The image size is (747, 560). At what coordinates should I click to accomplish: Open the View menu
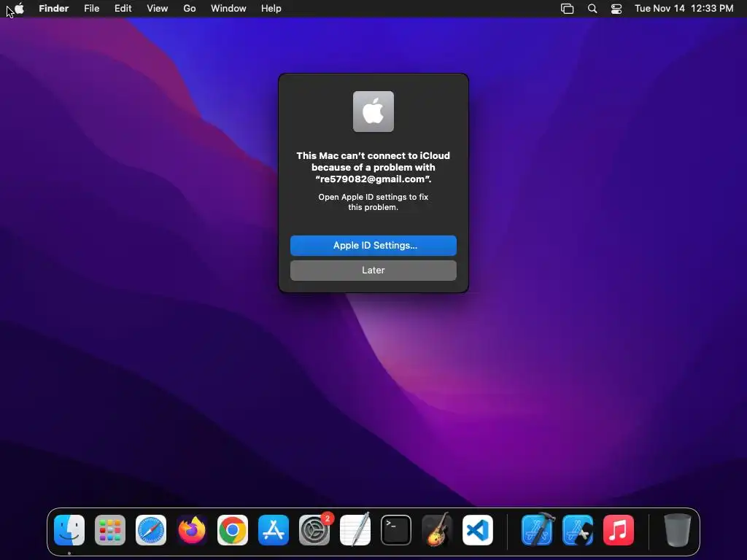tap(158, 9)
